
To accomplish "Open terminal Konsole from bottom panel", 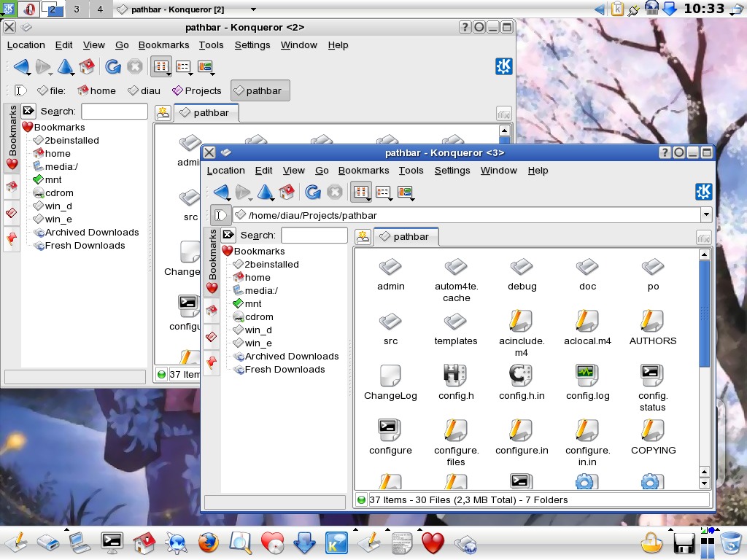I will click(x=112, y=542).
